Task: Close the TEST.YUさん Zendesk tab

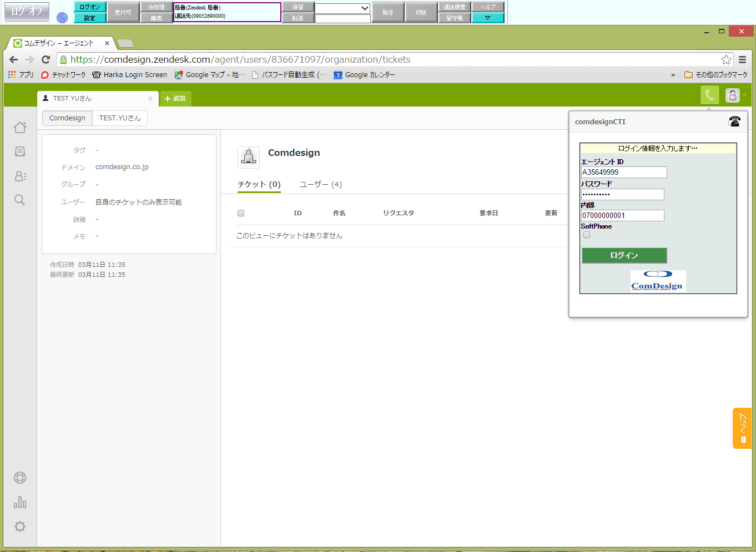Action: click(x=150, y=98)
